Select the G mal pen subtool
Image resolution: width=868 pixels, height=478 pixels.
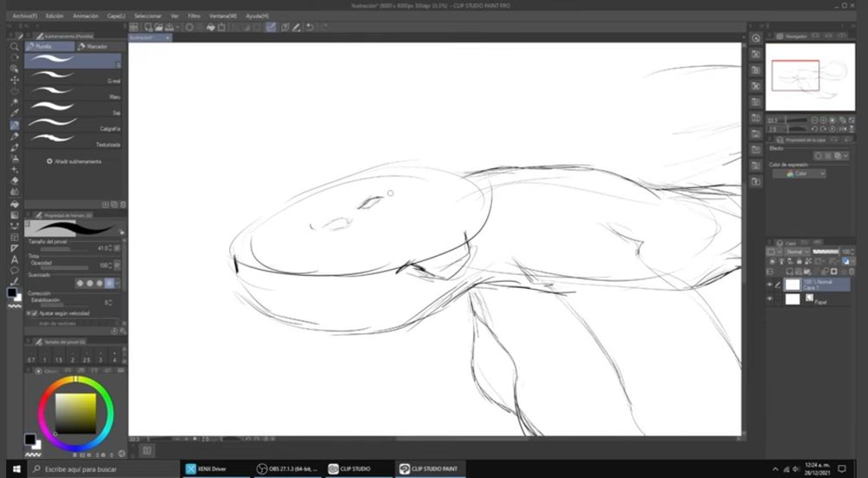(x=74, y=76)
